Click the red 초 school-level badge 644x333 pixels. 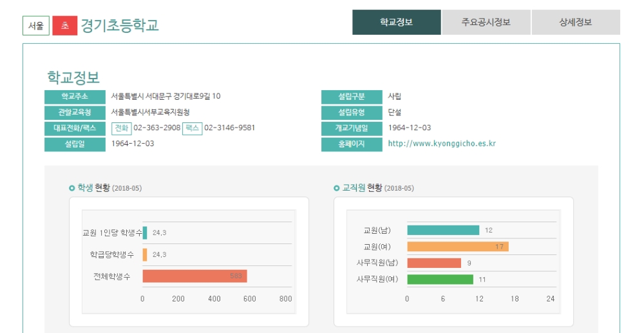(65, 26)
